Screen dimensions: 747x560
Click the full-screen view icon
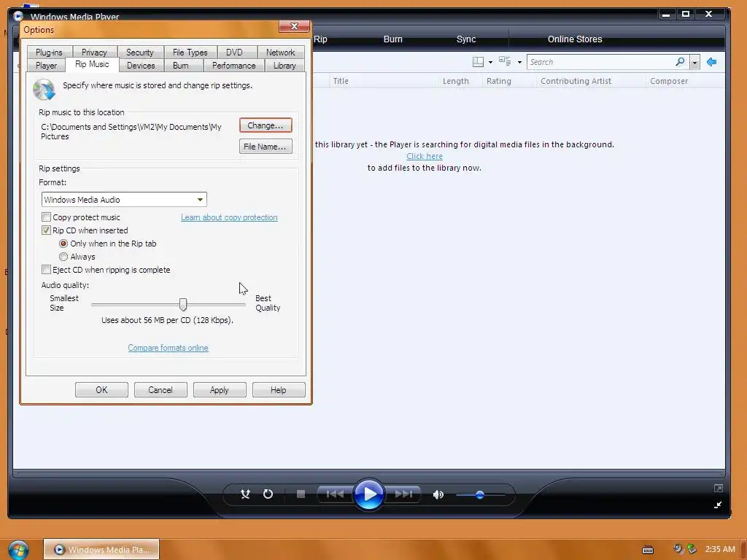718,488
